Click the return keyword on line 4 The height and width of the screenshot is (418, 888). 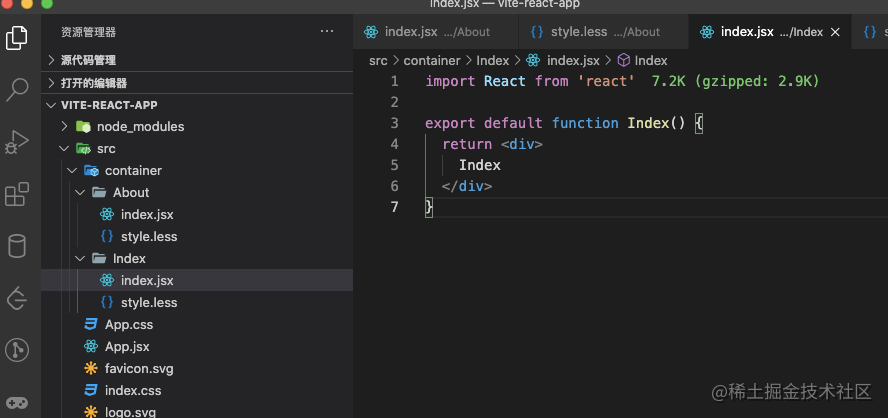[x=467, y=144]
